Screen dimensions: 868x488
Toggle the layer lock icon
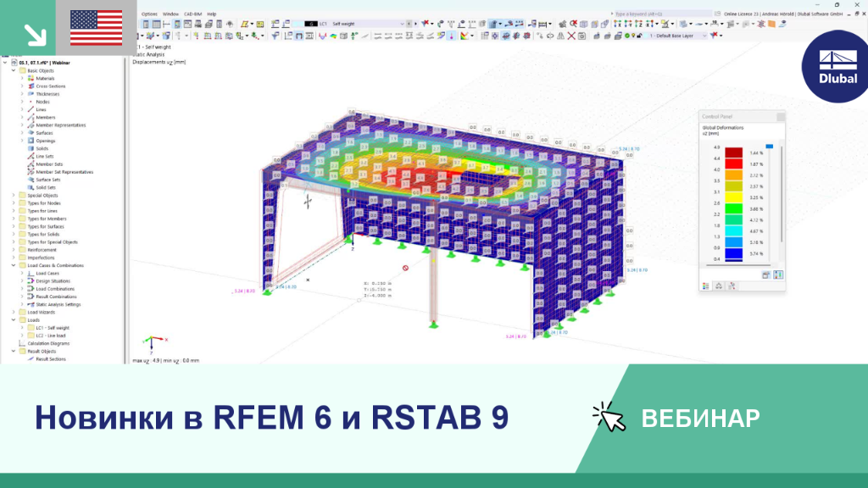pyautogui.click(x=639, y=36)
